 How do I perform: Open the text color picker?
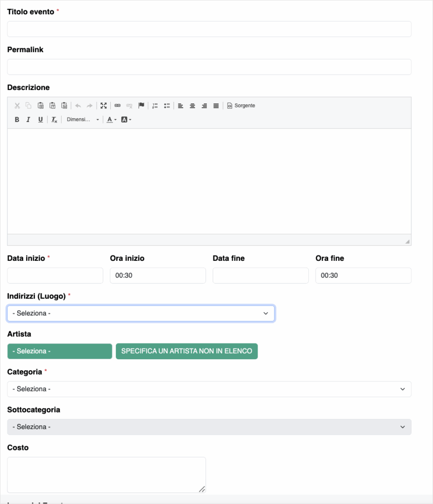pos(112,120)
